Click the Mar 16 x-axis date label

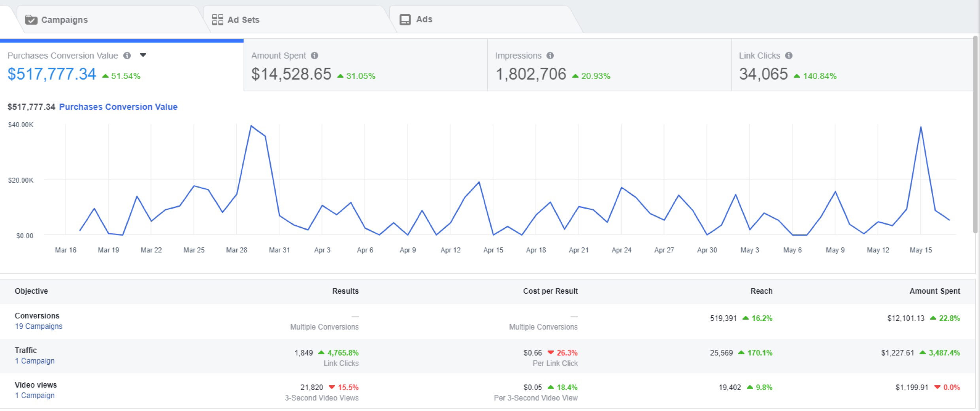(66, 250)
